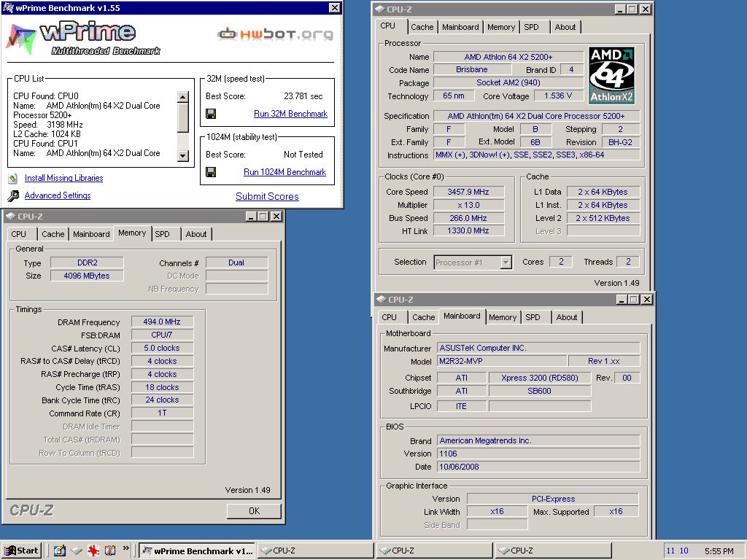Open About tab in Mainboard CPU-Z window
747x560 pixels.
(x=567, y=317)
